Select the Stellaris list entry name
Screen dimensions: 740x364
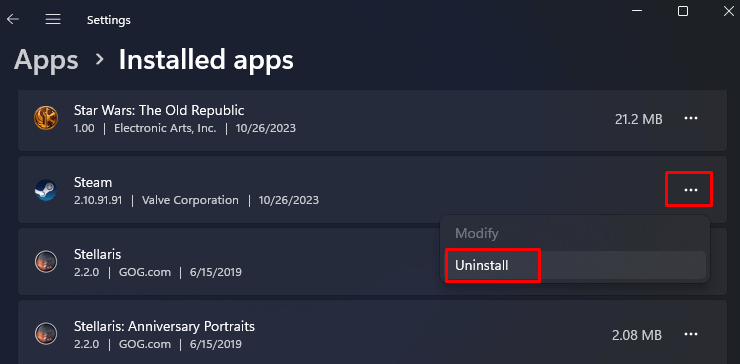(98, 254)
